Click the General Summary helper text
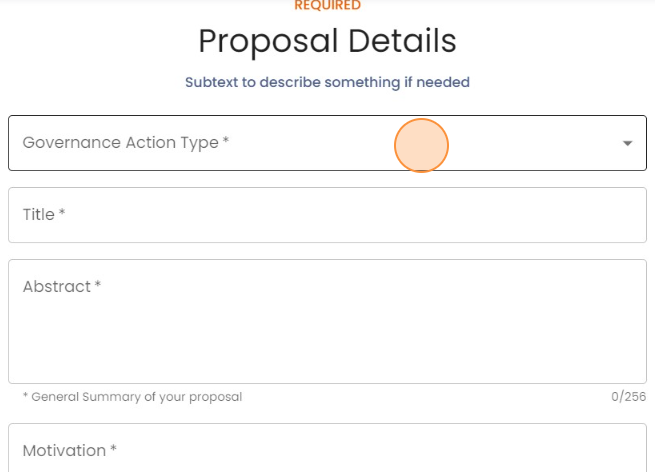 tap(136, 397)
